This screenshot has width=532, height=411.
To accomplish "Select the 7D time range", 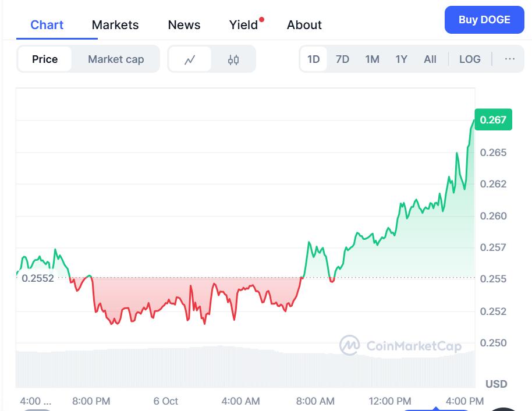I will [x=343, y=59].
